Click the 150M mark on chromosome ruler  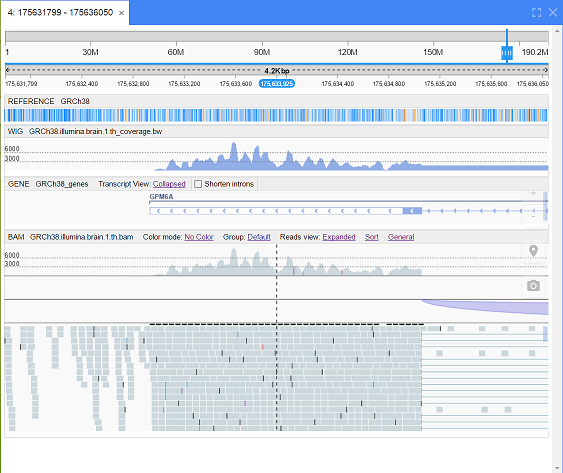pos(433,52)
